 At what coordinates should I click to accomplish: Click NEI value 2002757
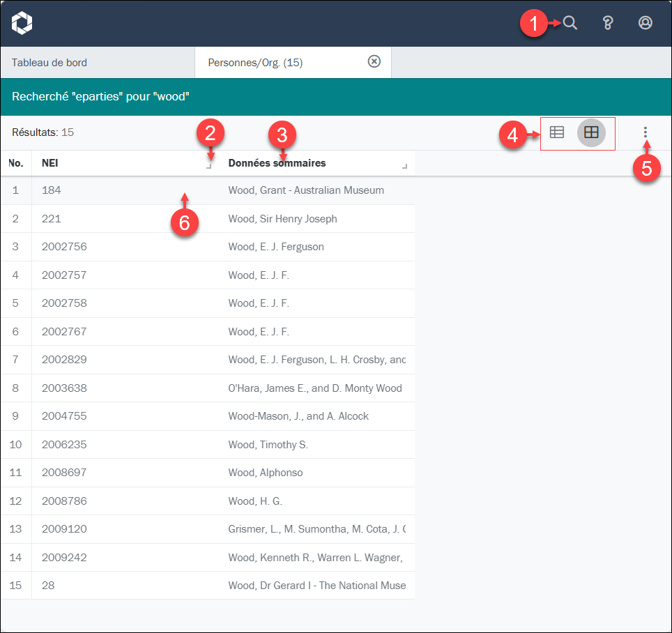click(64, 275)
